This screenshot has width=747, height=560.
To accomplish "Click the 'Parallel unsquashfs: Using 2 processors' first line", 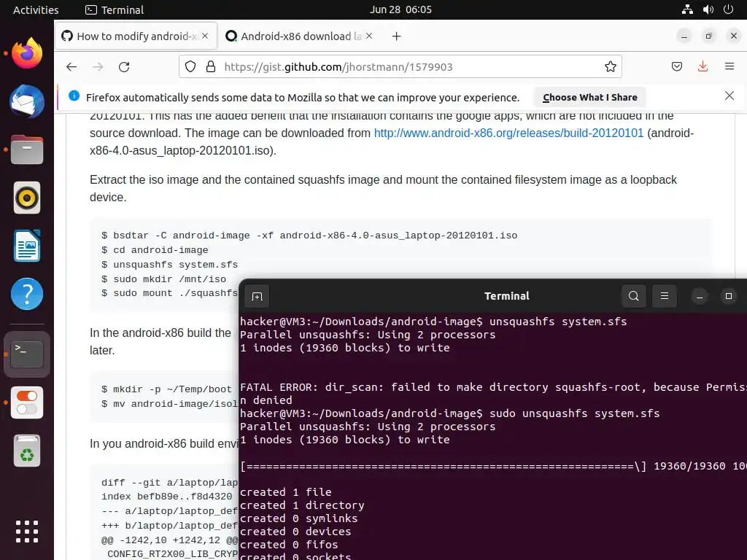I will pos(368,335).
